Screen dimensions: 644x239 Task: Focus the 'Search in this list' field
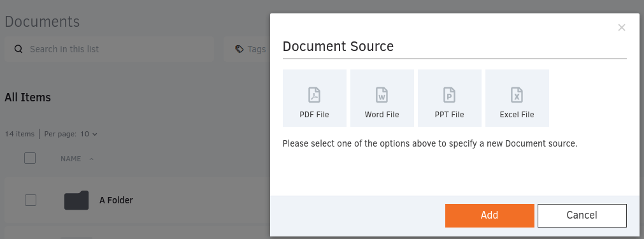[x=110, y=49]
